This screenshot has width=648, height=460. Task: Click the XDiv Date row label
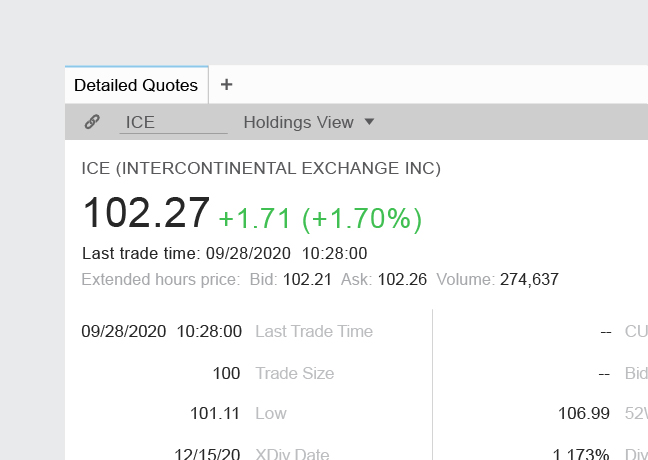point(292,454)
